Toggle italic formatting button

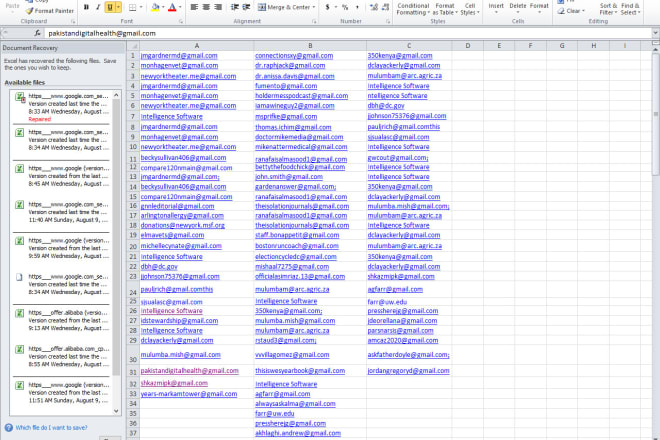coord(98,7)
